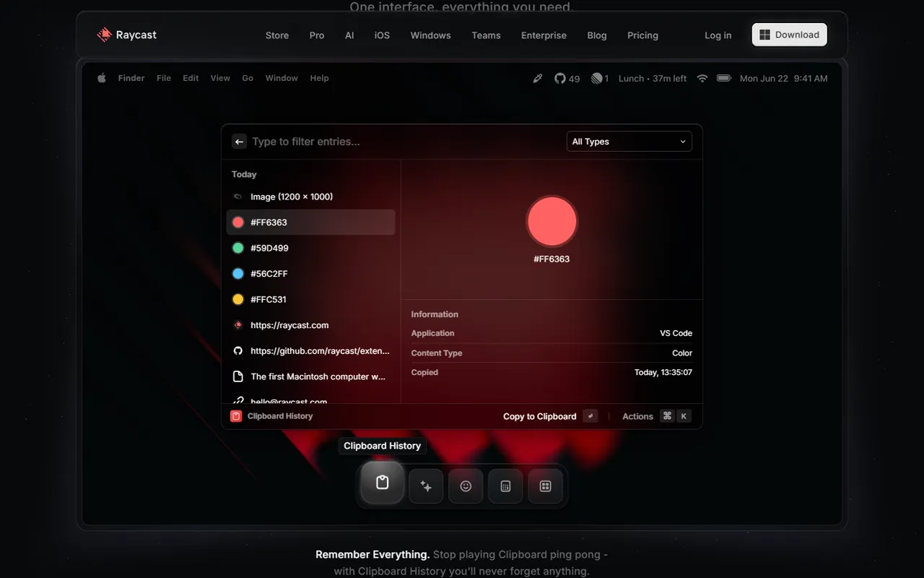This screenshot has width=924, height=578.
Task: Open the Actions menu button
Action: coord(656,416)
